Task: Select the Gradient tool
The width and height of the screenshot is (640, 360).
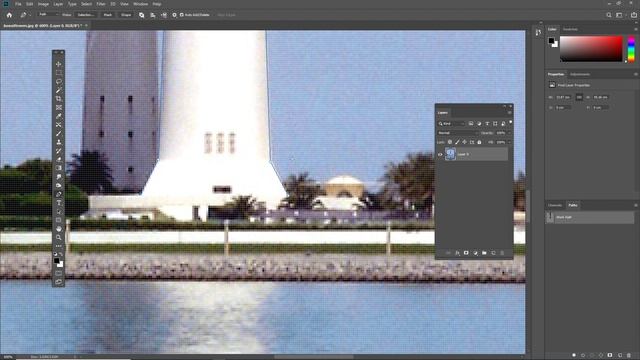Action: point(59,168)
